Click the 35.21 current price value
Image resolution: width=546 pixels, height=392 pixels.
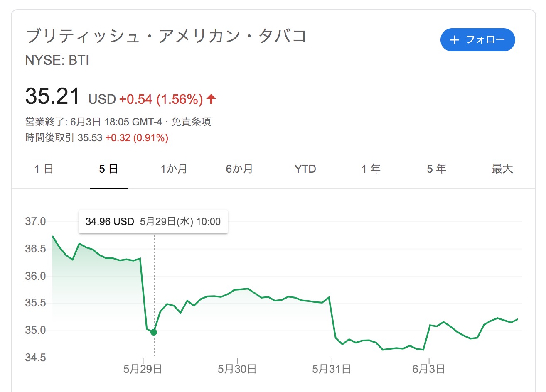click(x=52, y=96)
